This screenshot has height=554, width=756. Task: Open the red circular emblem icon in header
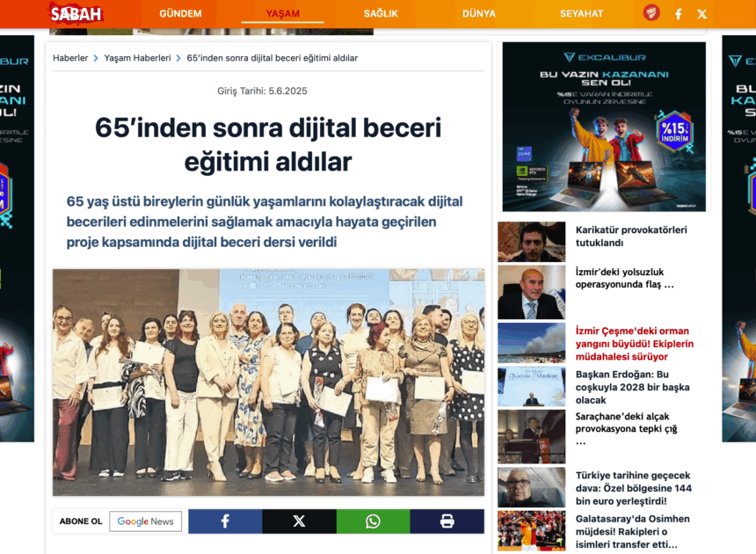pos(651,13)
